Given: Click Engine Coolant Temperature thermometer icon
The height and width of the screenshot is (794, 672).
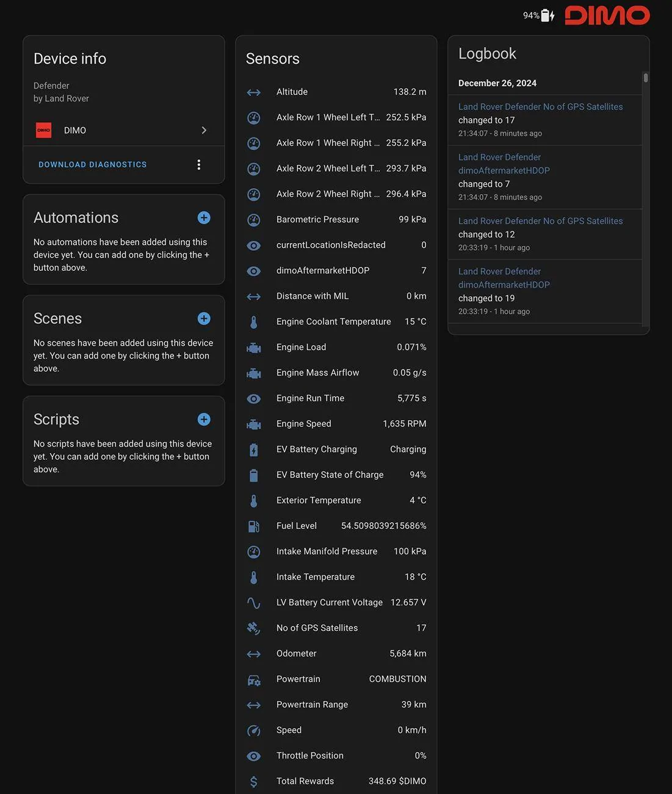Looking at the screenshot, I should (254, 322).
